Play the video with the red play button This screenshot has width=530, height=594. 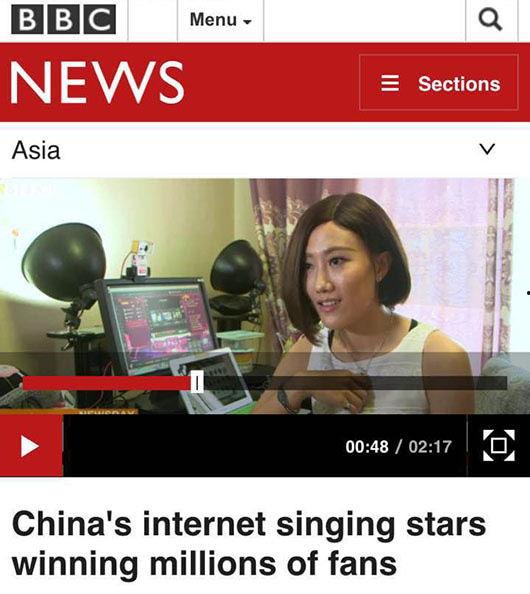tap(31, 446)
